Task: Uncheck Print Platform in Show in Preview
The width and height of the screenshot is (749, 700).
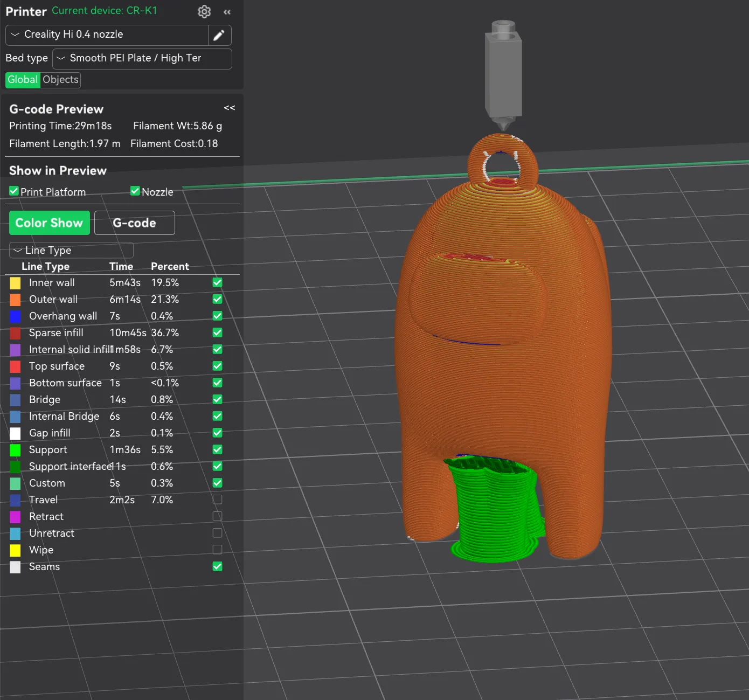Action: click(13, 191)
